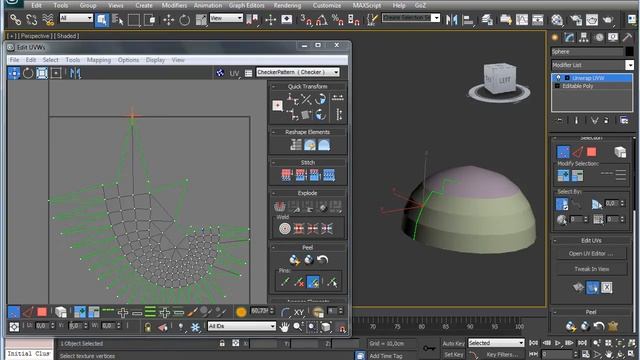Toggle lightbulb on Unwrap UVW modifier
Image resolution: width=640 pixels, height=360 pixels.
[x=558, y=78]
